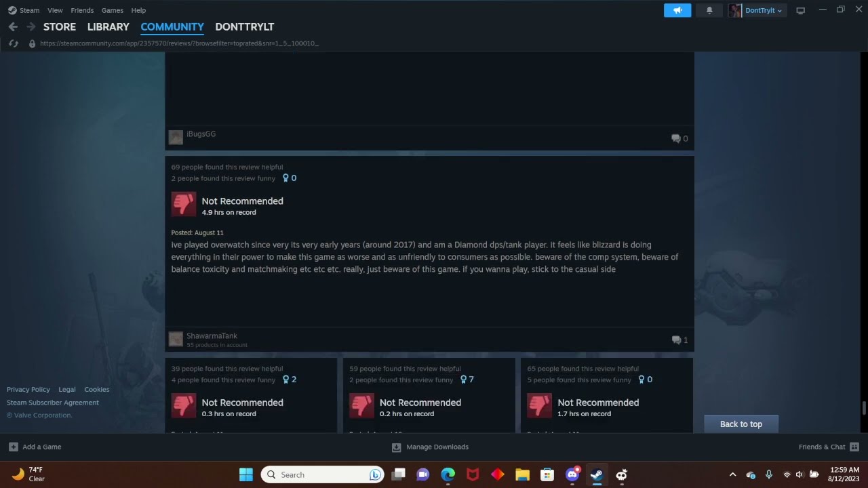Click the Steam taskbar icon
This screenshot has height=488, width=868.
point(597,474)
